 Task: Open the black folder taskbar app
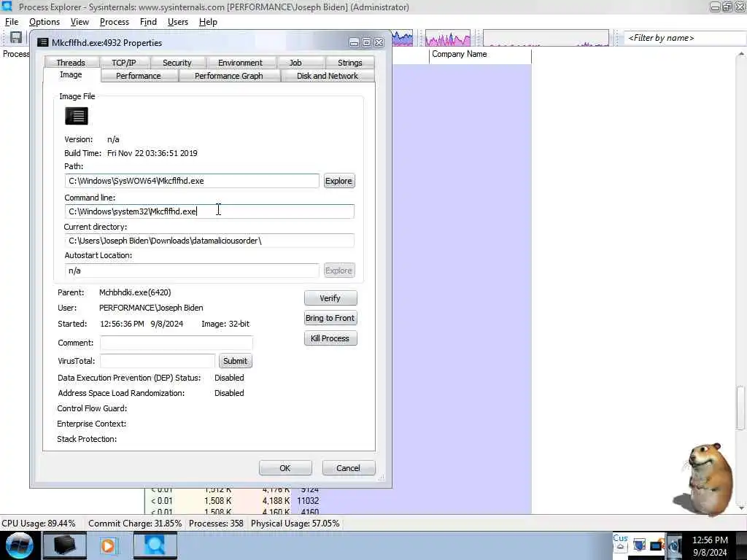point(64,545)
